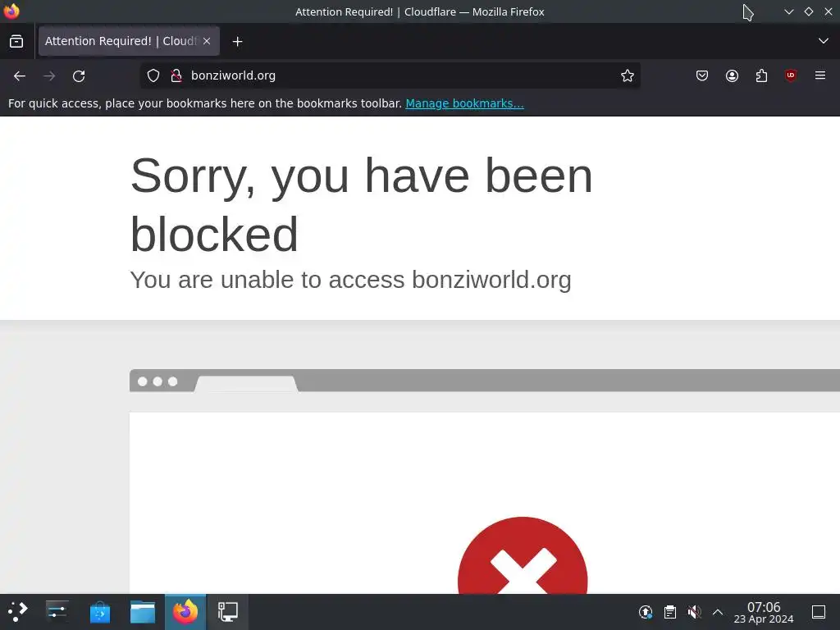Close the Attention Required tab

(207, 41)
